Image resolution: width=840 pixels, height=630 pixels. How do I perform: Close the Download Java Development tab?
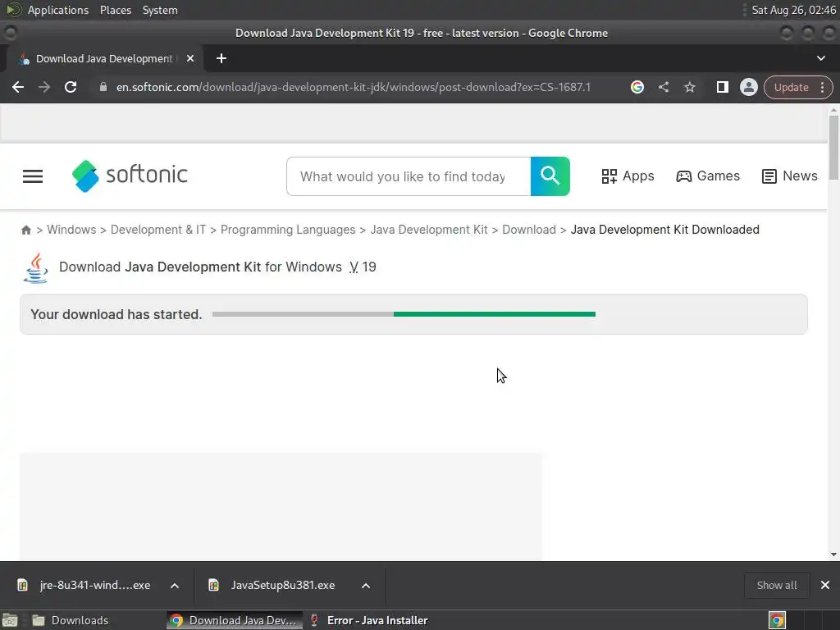(190, 58)
